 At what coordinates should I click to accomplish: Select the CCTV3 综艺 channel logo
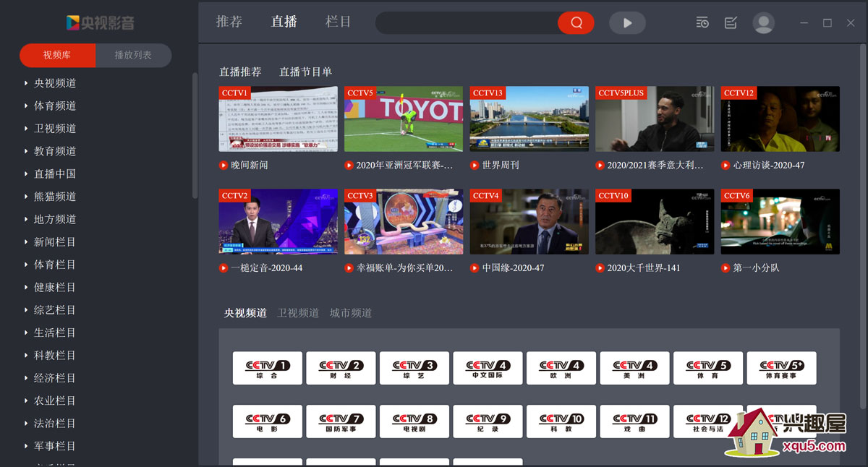pyautogui.click(x=414, y=368)
